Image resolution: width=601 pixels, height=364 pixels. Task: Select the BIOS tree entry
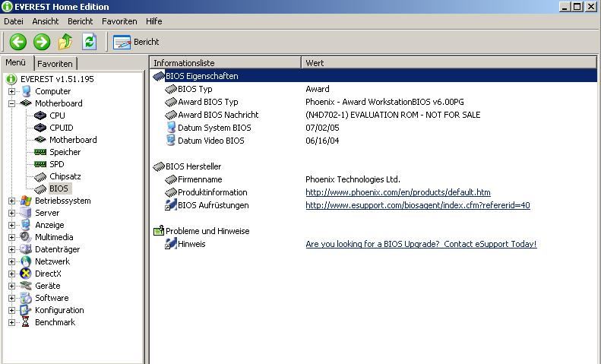point(59,188)
